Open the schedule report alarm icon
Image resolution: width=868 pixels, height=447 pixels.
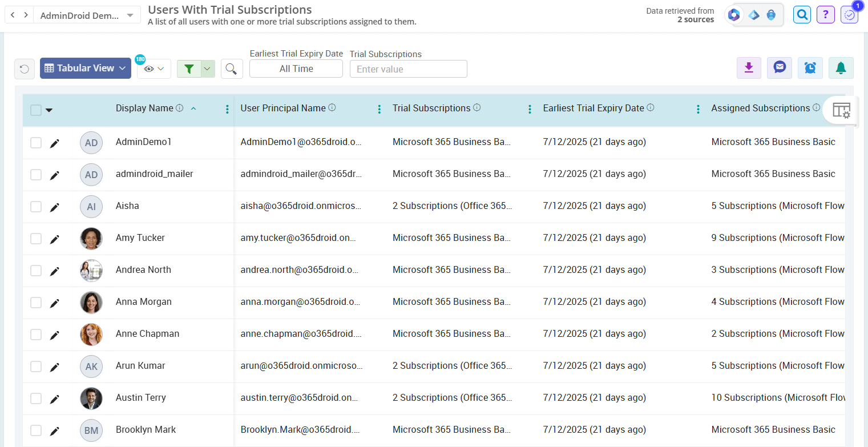tap(810, 67)
